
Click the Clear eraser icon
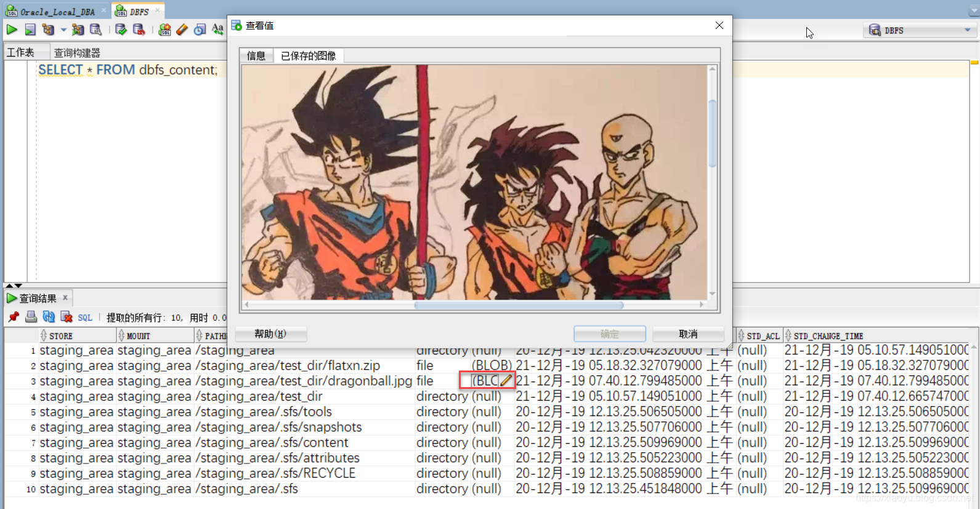tap(182, 30)
